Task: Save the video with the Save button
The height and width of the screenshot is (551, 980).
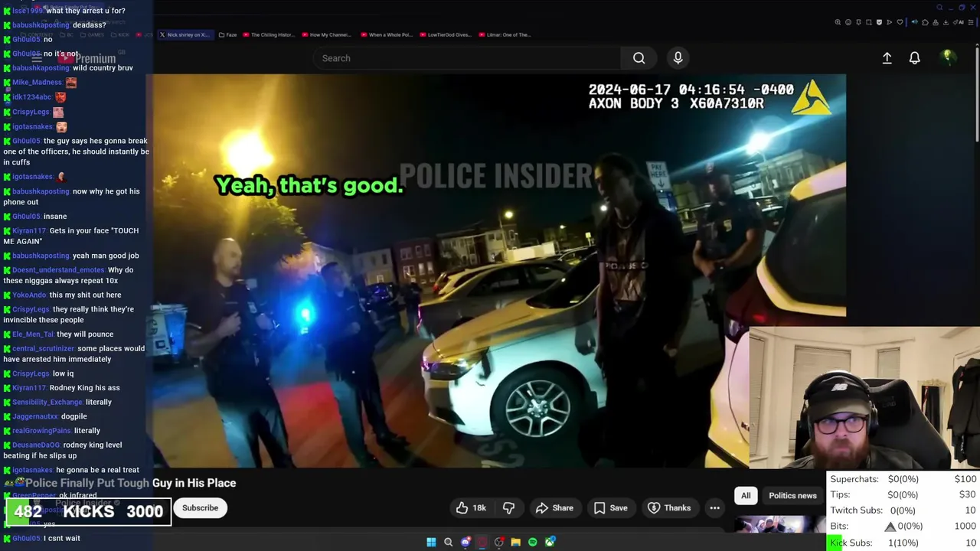Action: tap(610, 508)
